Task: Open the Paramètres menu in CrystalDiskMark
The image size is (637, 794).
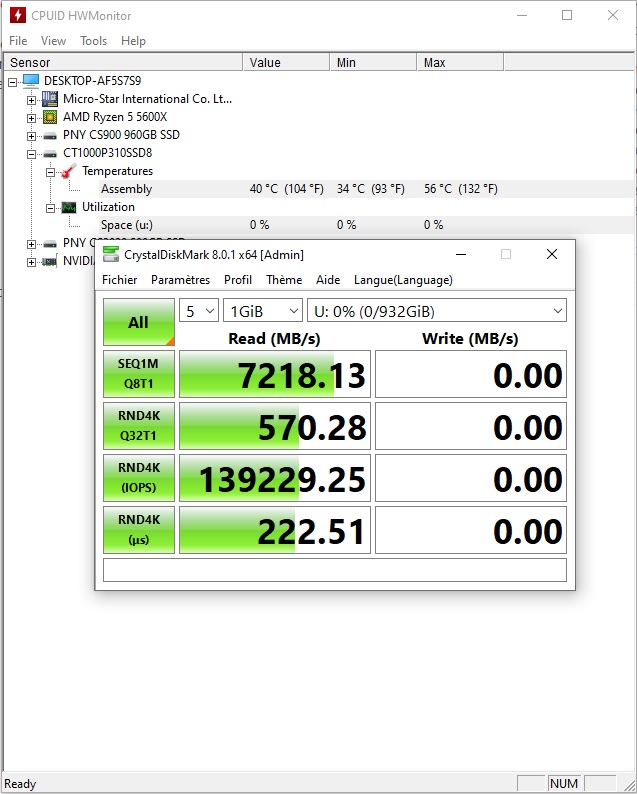Action: (180, 280)
